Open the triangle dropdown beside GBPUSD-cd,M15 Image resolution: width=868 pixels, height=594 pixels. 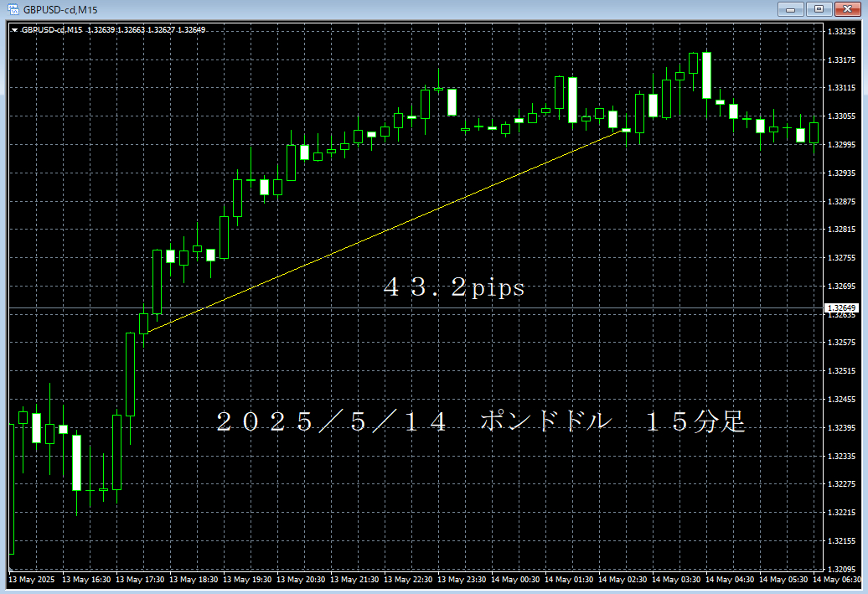point(14,30)
